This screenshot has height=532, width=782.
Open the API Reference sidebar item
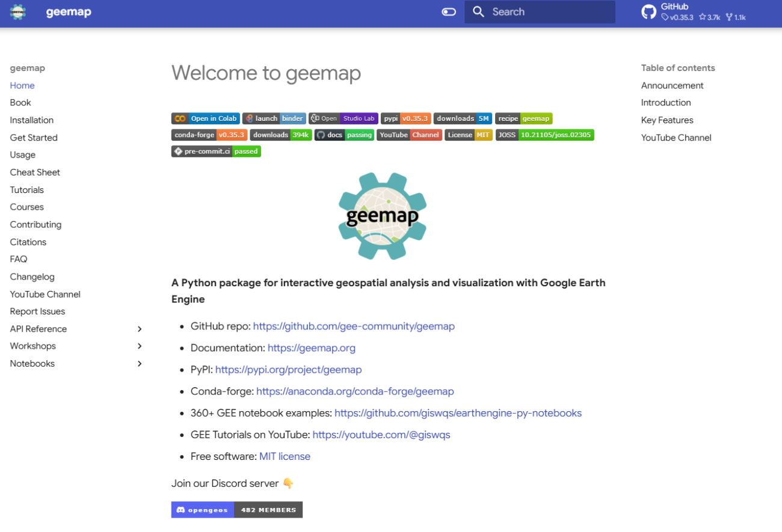(x=38, y=329)
